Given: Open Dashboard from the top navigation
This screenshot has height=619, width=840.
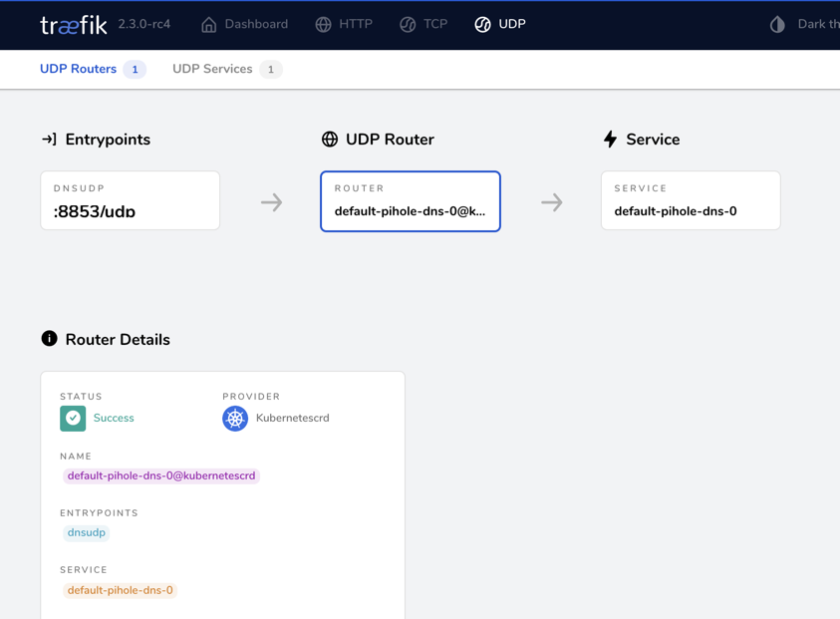Looking at the screenshot, I should coord(245,23).
